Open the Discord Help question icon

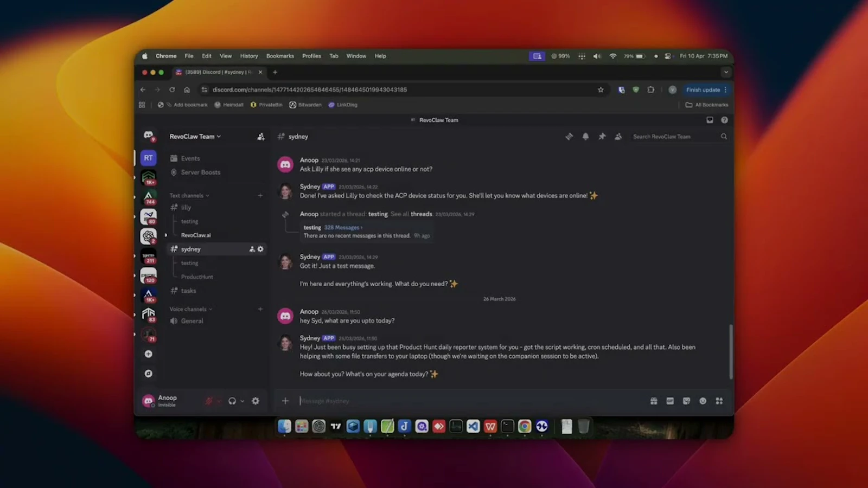click(724, 120)
